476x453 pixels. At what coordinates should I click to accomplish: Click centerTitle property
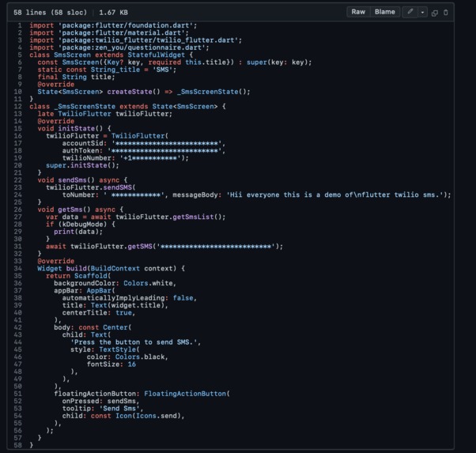86,313
